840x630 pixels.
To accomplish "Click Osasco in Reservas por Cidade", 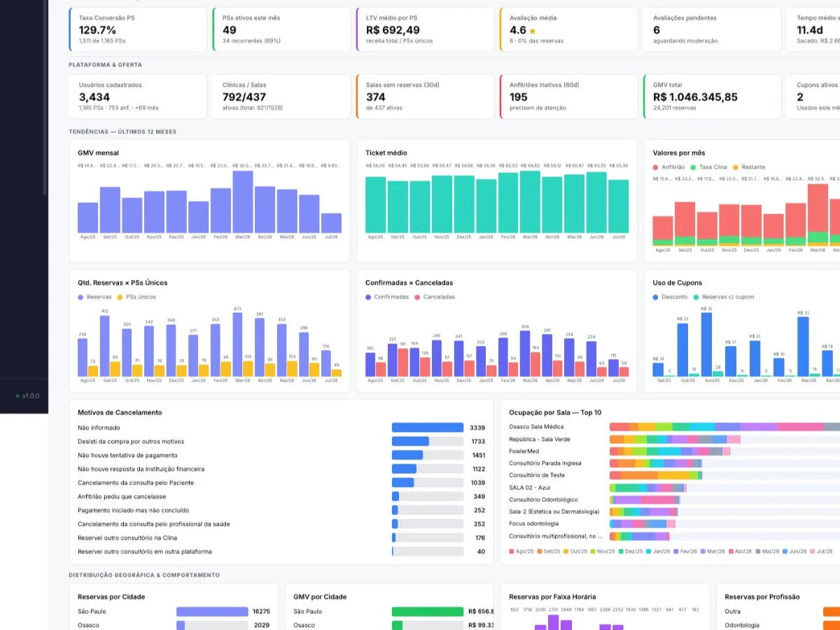I will 88,625.
